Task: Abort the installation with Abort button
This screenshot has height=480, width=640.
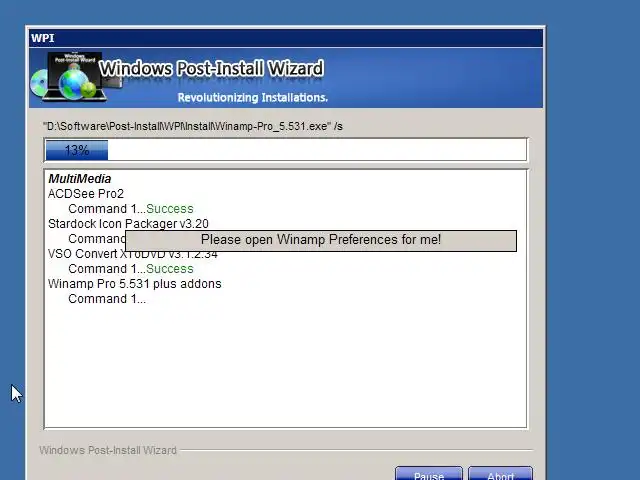Action: coord(500,473)
